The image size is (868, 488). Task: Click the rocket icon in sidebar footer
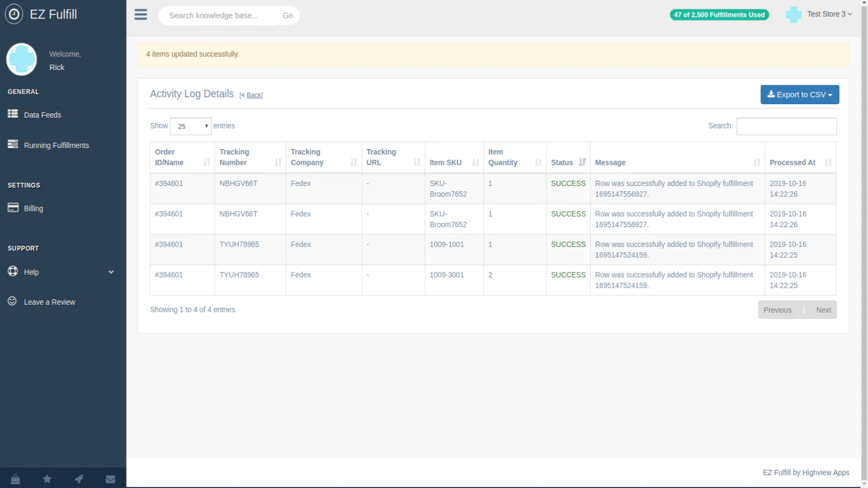coord(79,479)
